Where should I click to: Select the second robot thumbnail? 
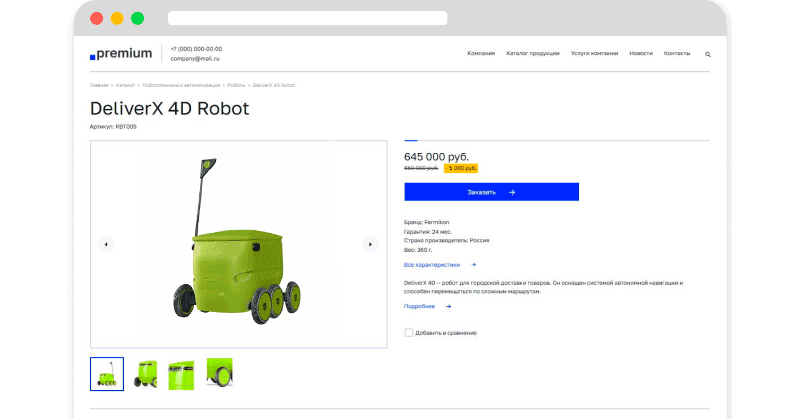point(146,374)
